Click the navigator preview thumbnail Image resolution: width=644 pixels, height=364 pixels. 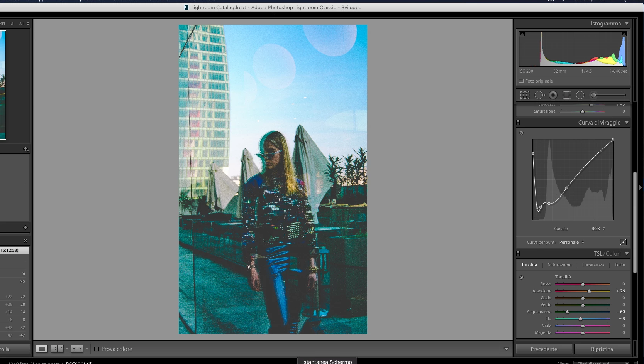pyautogui.click(x=3, y=85)
